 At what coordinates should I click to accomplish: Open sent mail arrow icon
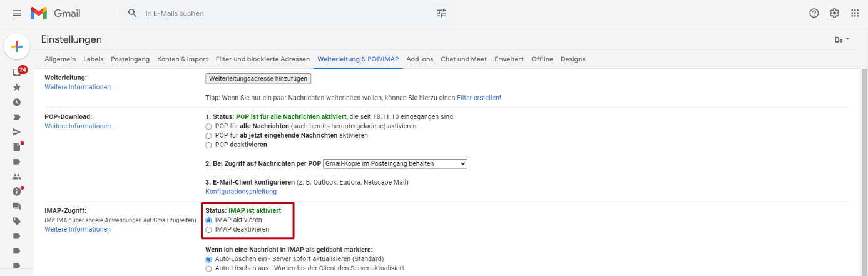(17, 131)
